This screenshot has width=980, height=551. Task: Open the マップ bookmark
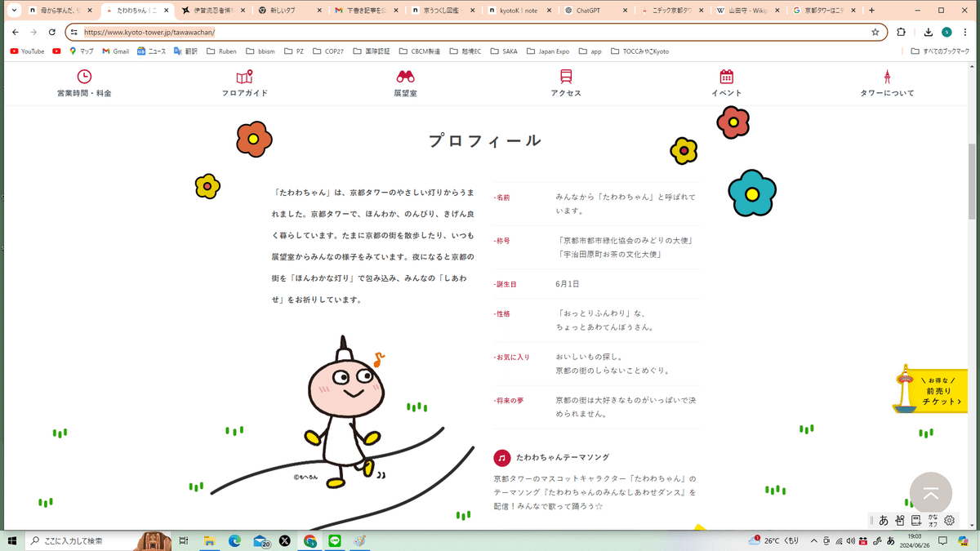(81, 51)
